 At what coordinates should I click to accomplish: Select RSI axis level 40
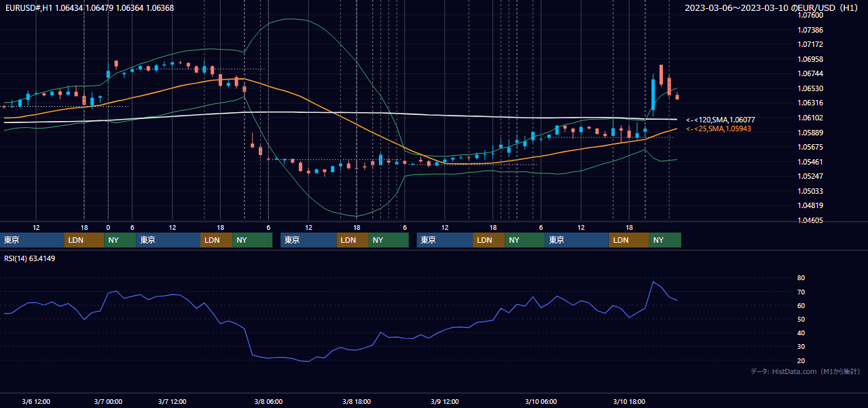pyautogui.click(x=801, y=333)
